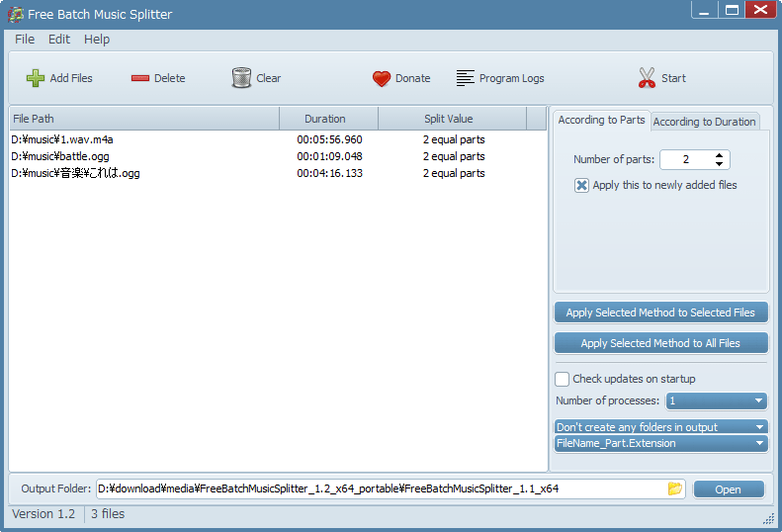Open FileName_Part.Extension naming dropdown

pos(660,443)
